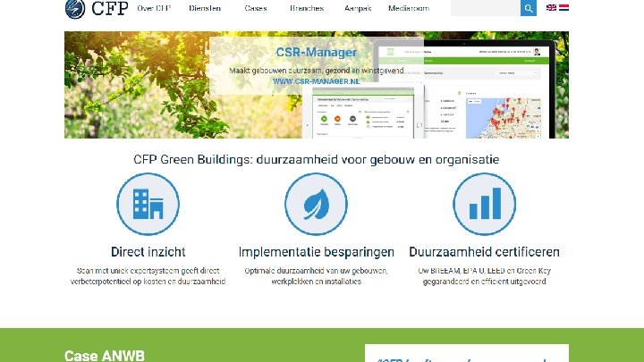
Task: Click the tablet screenshot in banner
Action: pos(363,111)
